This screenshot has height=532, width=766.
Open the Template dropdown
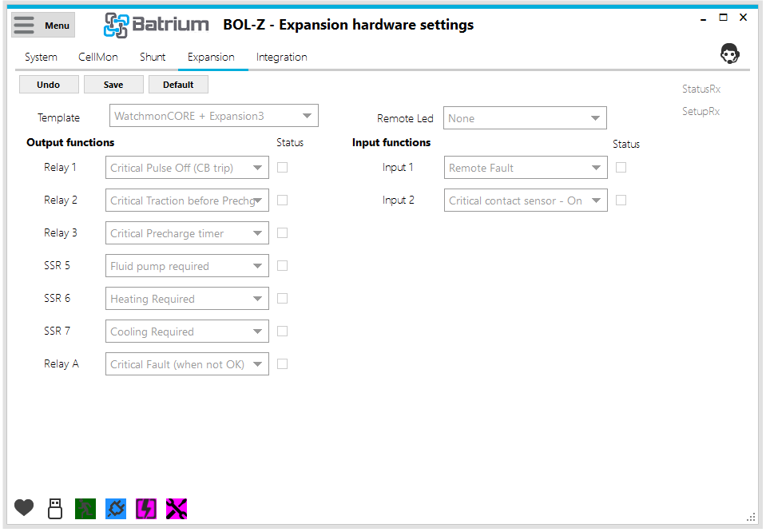[213, 116]
